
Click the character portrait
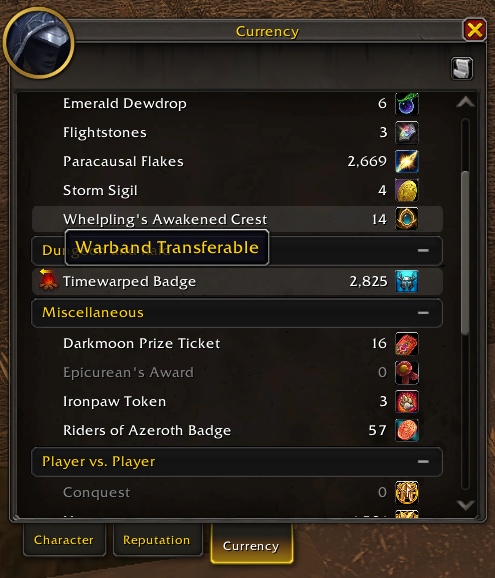point(38,43)
